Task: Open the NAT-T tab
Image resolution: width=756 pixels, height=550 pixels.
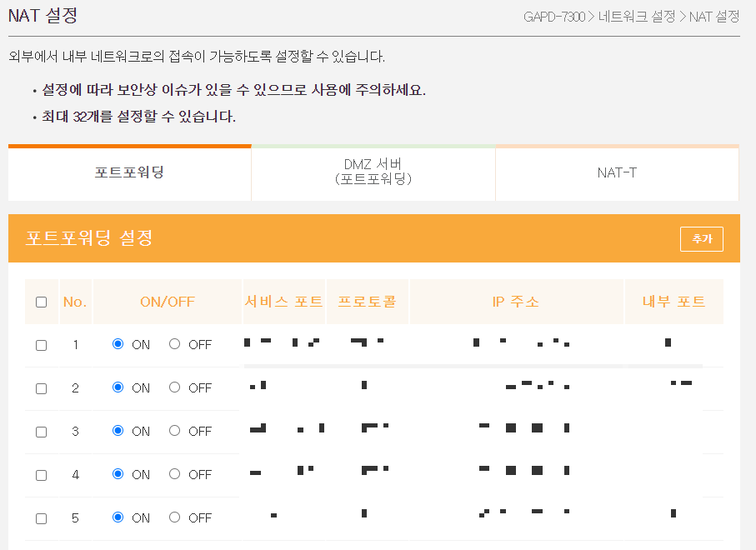Action: [x=617, y=172]
